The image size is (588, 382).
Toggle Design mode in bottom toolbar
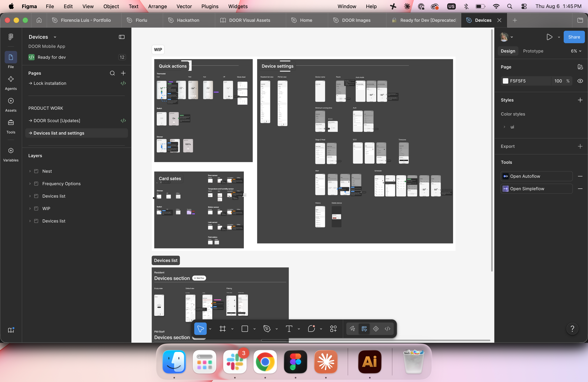click(x=364, y=329)
